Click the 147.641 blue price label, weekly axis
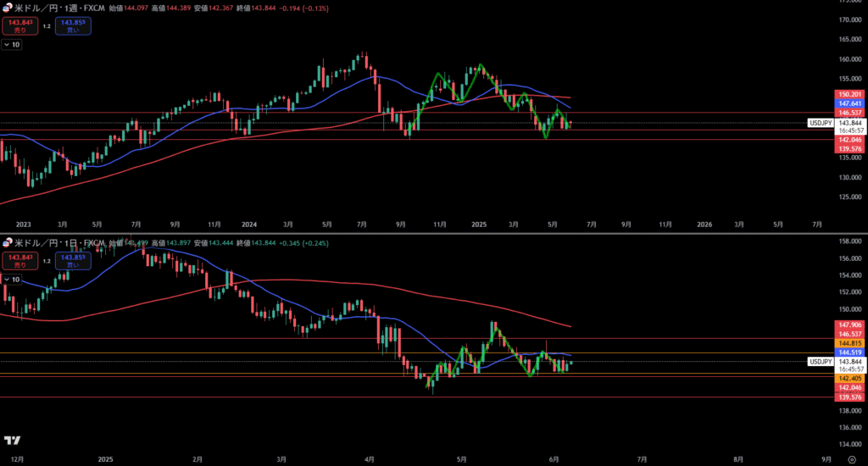Viewport: 868px width, 466px height. [x=849, y=103]
